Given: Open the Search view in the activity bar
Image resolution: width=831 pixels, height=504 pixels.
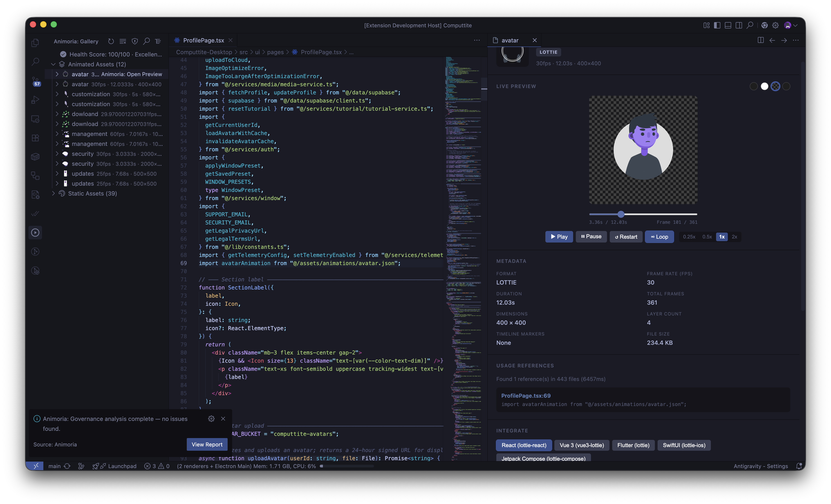Looking at the screenshot, I should coord(35,62).
